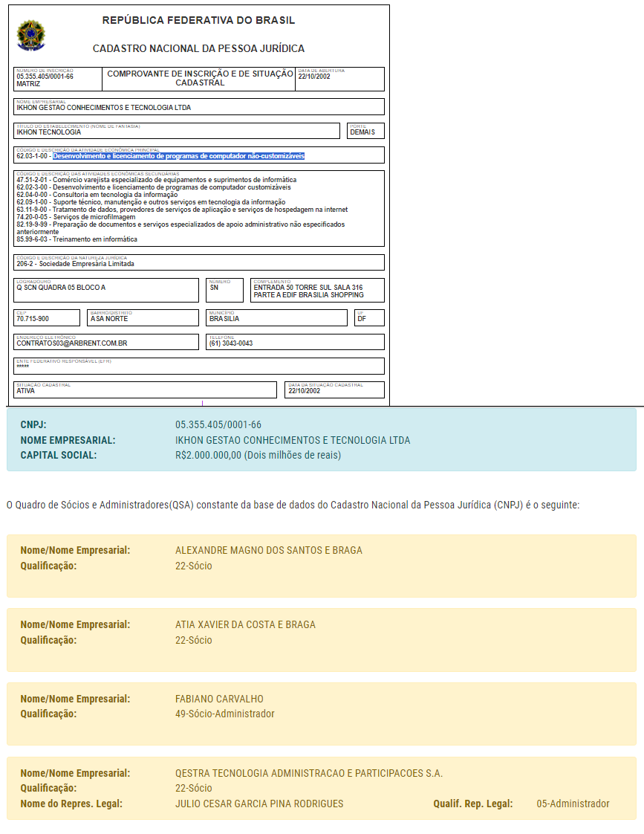This screenshot has height=834, width=644.
Task: Click '22-Sócio' under Atia Xavier
Action: pyautogui.click(x=193, y=640)
